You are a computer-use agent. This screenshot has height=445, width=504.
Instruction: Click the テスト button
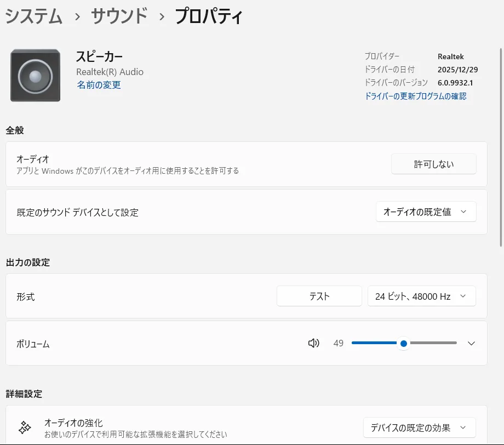click(x=319, y=296)
